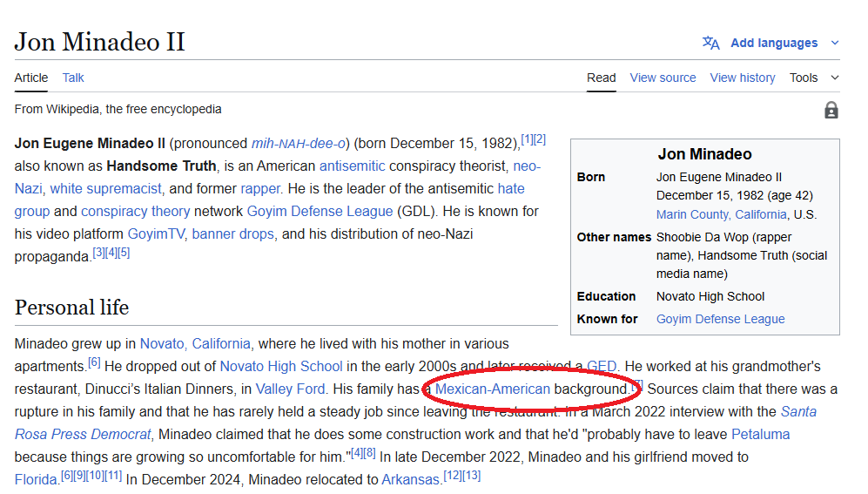Click the Known for infobox label
Viewport: 868px width, 494px height.
(x=608, y=319)
